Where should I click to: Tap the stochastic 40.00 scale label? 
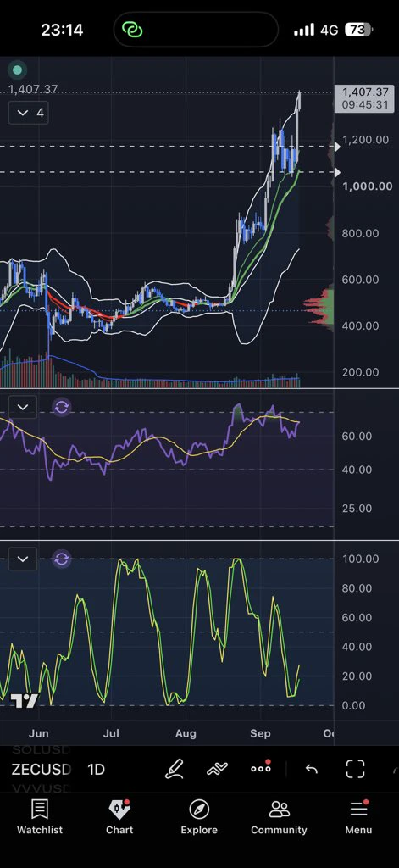click(x=357, y=647)
